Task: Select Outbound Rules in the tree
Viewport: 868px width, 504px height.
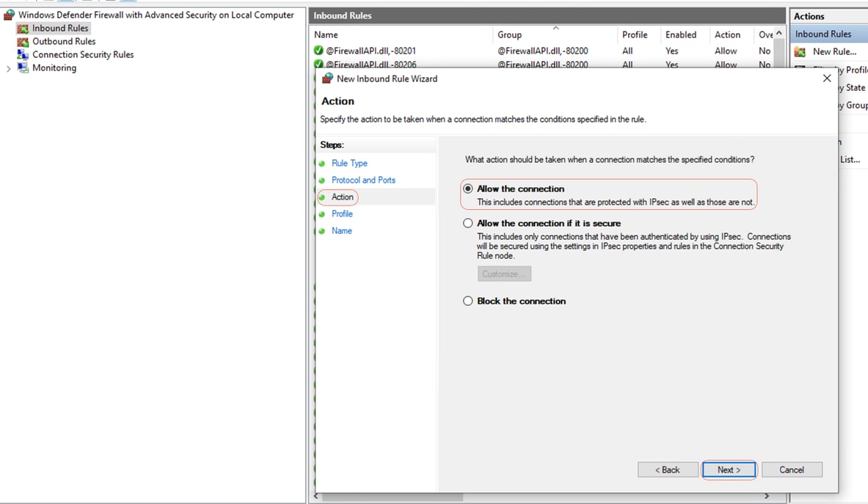Action: tap(64, 42)
